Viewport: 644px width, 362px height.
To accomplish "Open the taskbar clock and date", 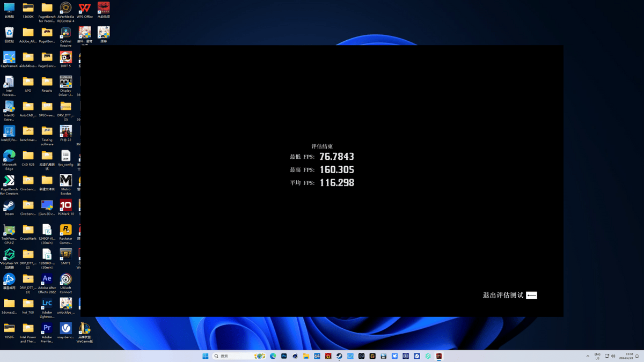I will coord(626,356).
